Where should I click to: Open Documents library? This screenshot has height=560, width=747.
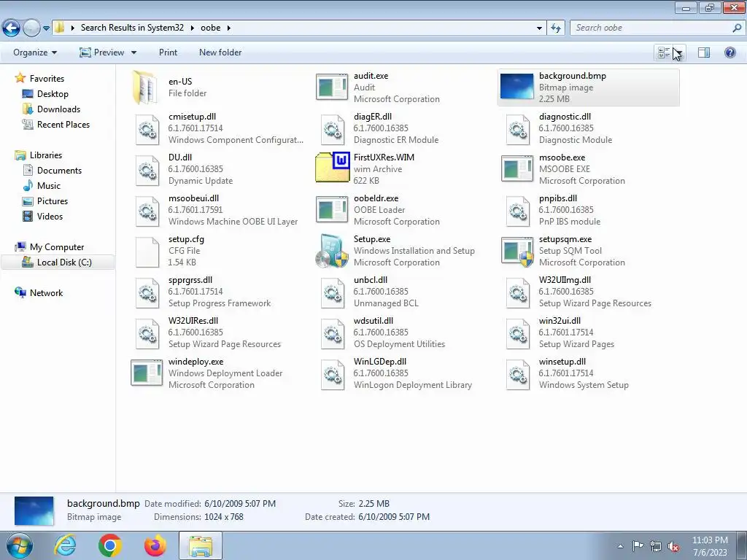click(x=60, y=171)
